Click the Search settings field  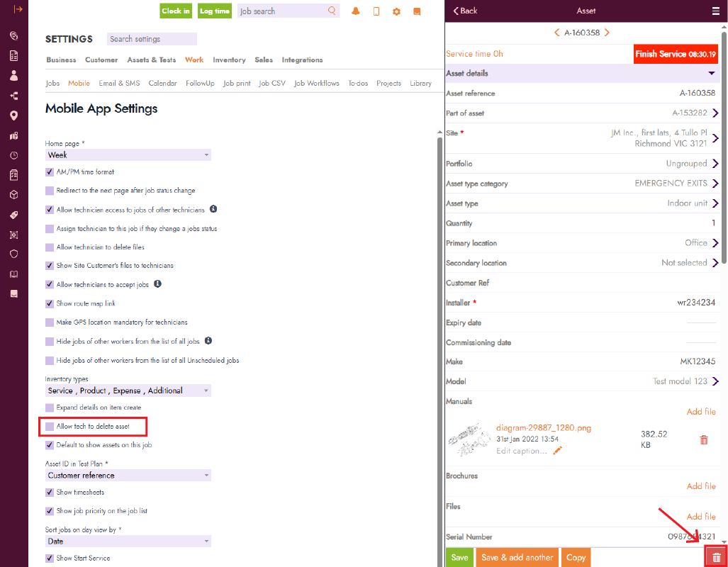coord(152,39)
